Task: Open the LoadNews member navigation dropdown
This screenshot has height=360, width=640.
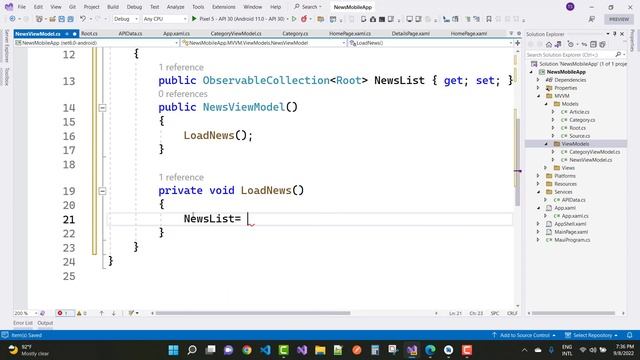Action: (430, 43)
